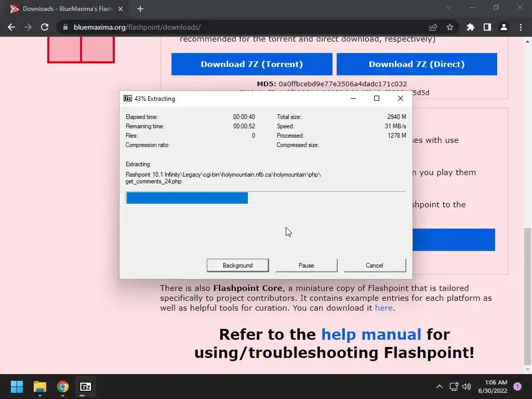Cancel the 7-Zip extraction
Image resolution: width=532 pixels, height=399 pixels.
click(x=375, y=265)
